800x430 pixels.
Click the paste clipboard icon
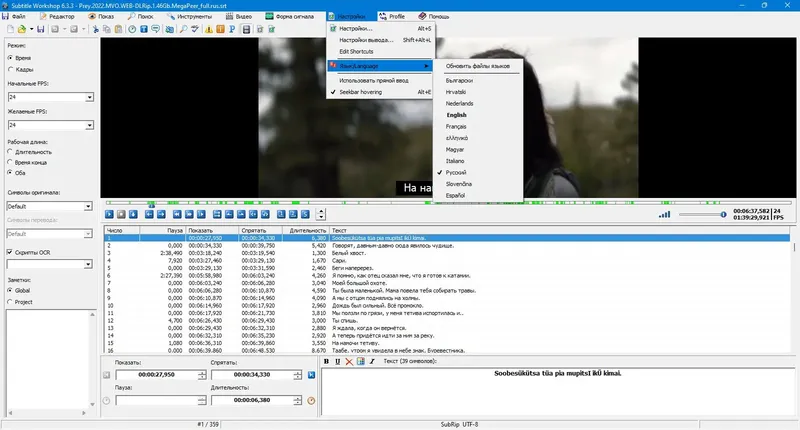118,29
